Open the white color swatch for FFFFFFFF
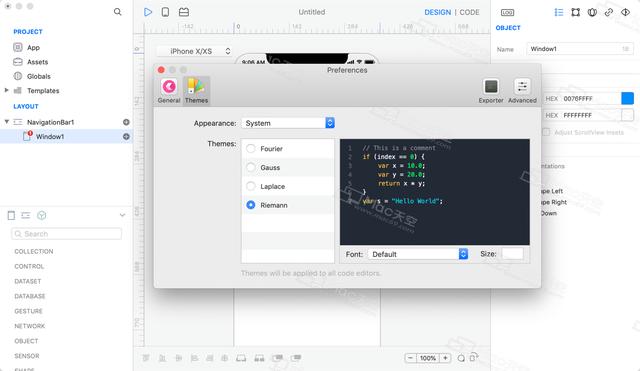This screenshot has width=640, height=371. (627, 115)
